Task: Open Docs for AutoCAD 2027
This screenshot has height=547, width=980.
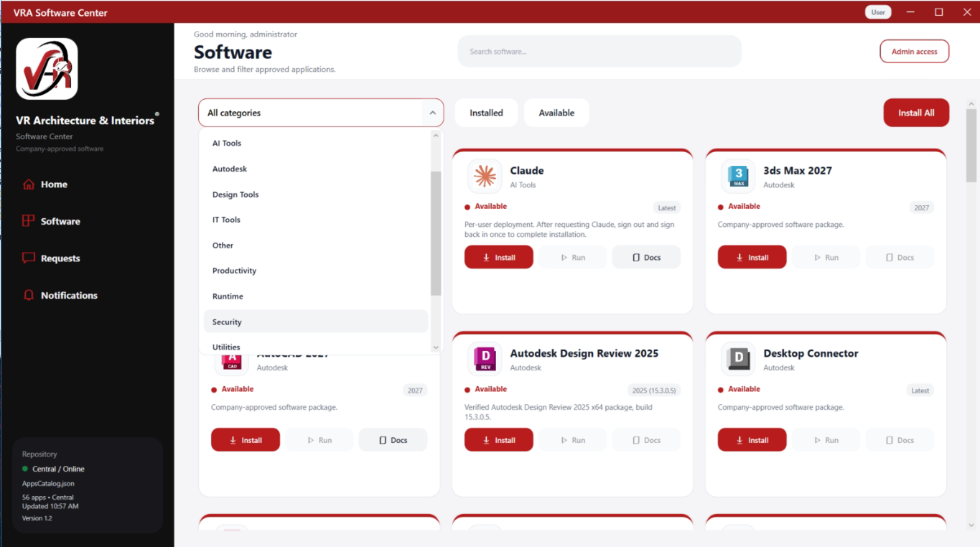Action: point(393,440)
